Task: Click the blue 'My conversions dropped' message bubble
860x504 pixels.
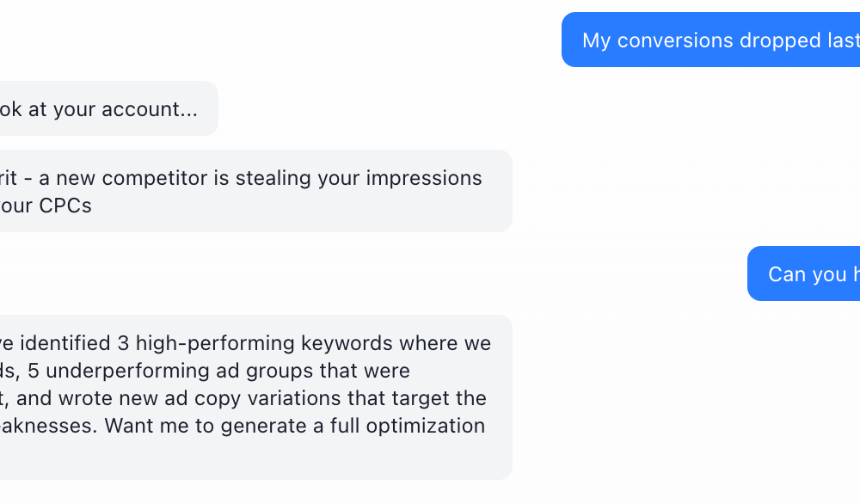Action: coord(710,40)
